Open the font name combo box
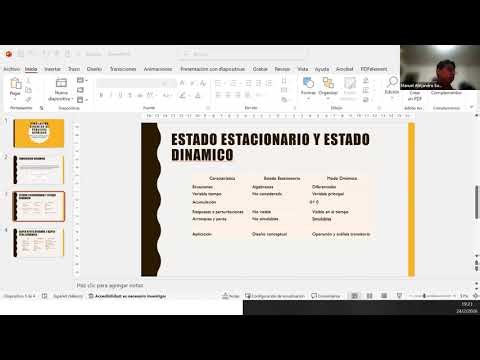 pos(128,83)
